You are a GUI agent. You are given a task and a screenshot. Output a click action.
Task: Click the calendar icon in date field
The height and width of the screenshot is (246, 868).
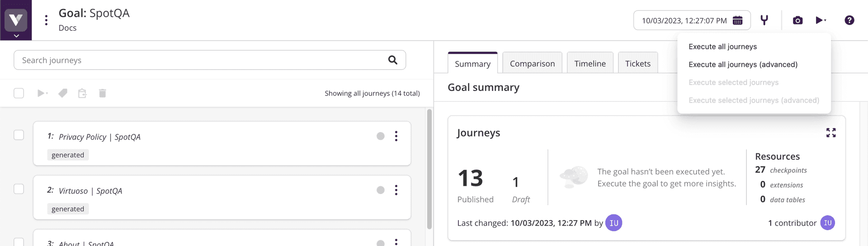[737, 20]
